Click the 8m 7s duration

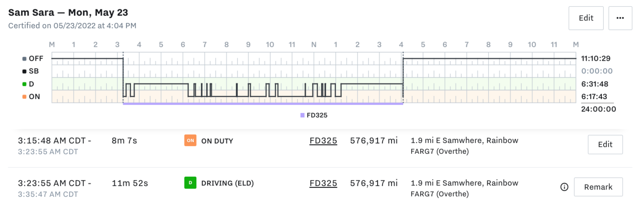(124, 141)
